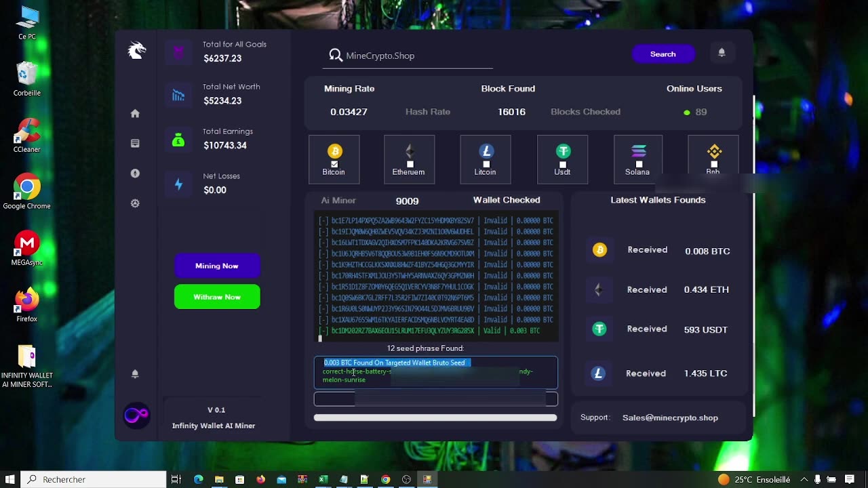This screenshot has height=488, width=868.
Task: Open notifications bell next to Search button
Action: click(x=722, y=52)
